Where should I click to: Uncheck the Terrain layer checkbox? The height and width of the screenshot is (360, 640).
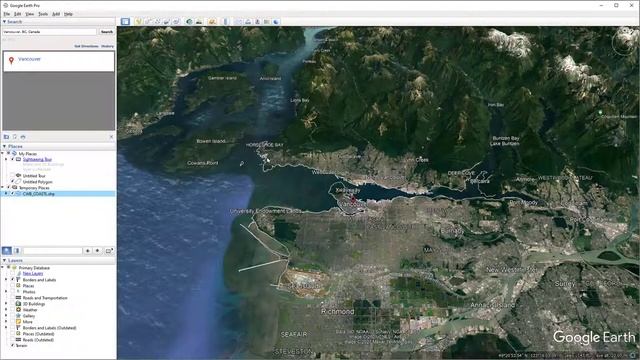[x=13, y=346]
